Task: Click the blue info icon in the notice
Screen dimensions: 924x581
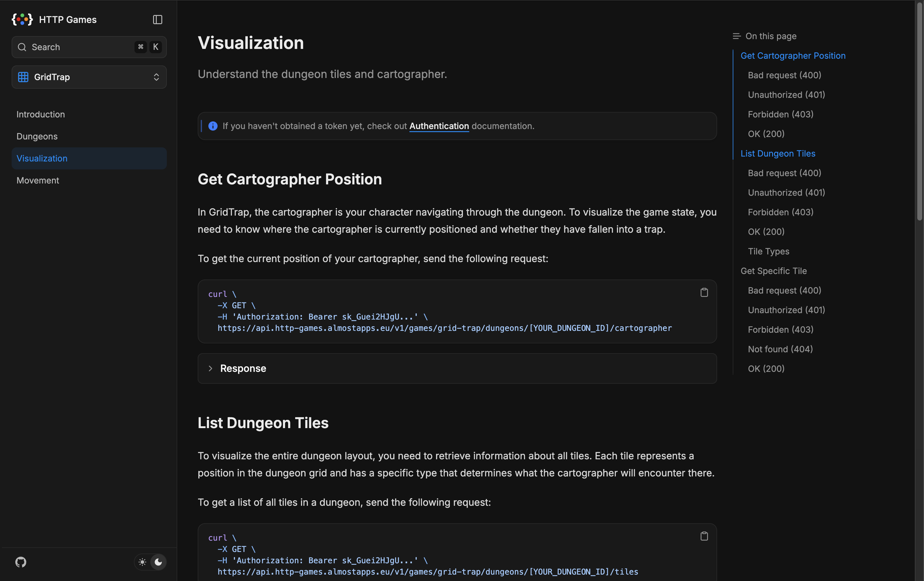Action: (x=213, y=126)
